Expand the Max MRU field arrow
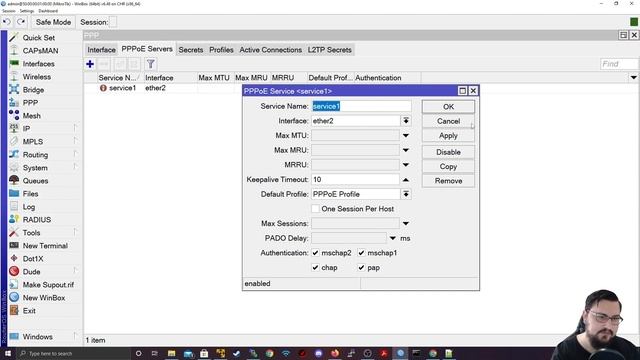Screen dimensions: 640x360 [x=406, y=150]
